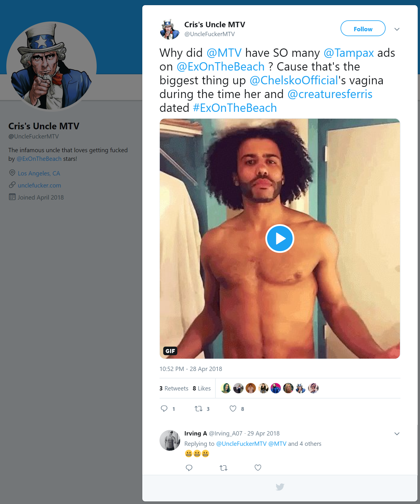The height and width of the screenshot is (504, 420).
Task: Follow Cris's Uncle MTV account
Action: point(363,28)
